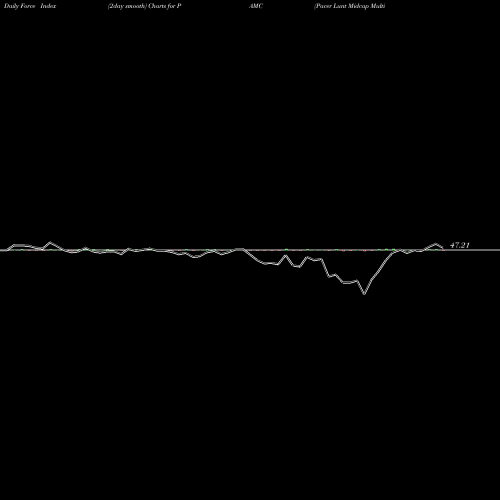The width and height of the screenshot is (500, 500).
Task: Click the 'AMC' ticker text
Action: pos(256,6)
